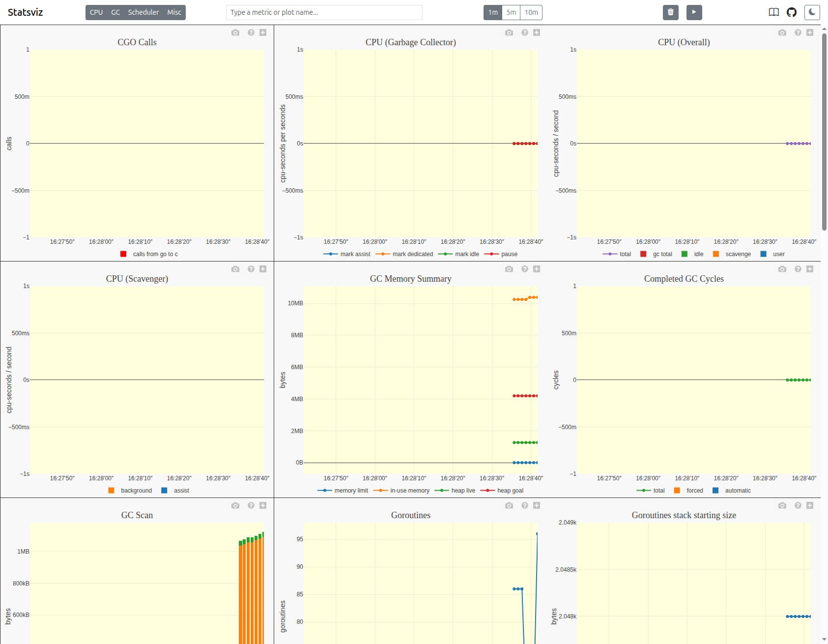
Task: Save the CGO Calls chart as image
Action: point(235,32)
